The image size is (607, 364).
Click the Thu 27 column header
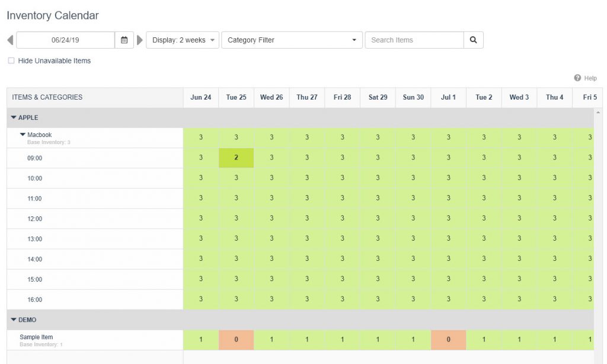click(307, 97)
